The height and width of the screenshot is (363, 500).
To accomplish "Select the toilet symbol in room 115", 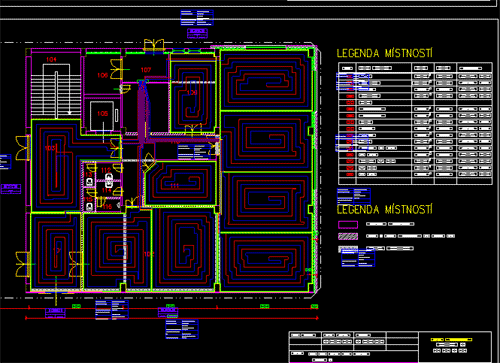I will tap(89, 207).
